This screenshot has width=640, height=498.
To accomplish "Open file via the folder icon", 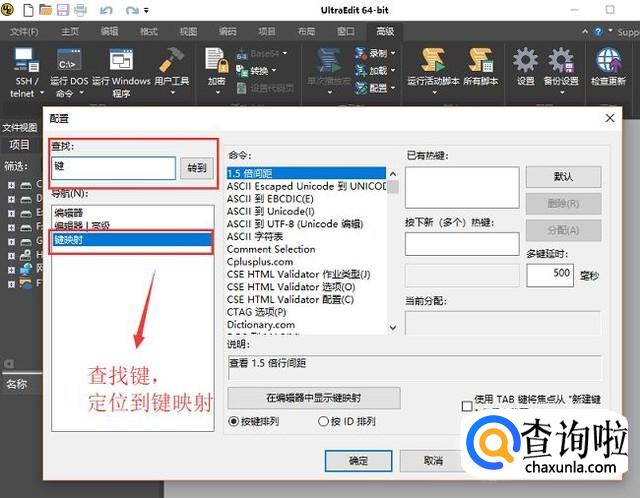I will (x=45, y=9).
